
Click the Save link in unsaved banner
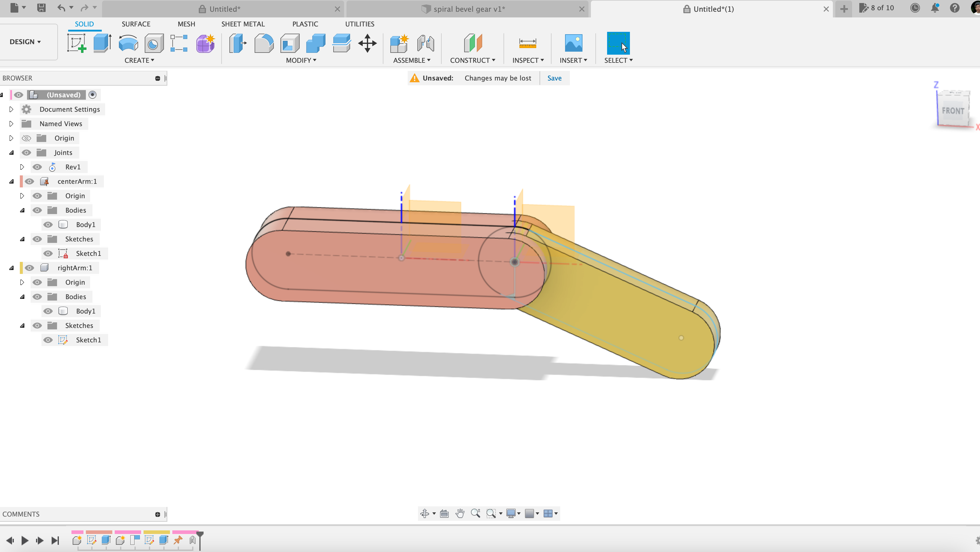[x=554, y=78]
